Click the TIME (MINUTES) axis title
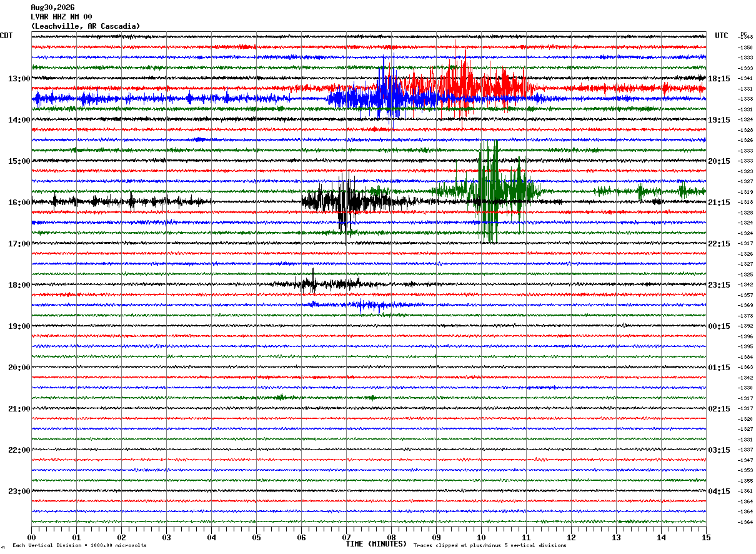 [x=376, y=544]
